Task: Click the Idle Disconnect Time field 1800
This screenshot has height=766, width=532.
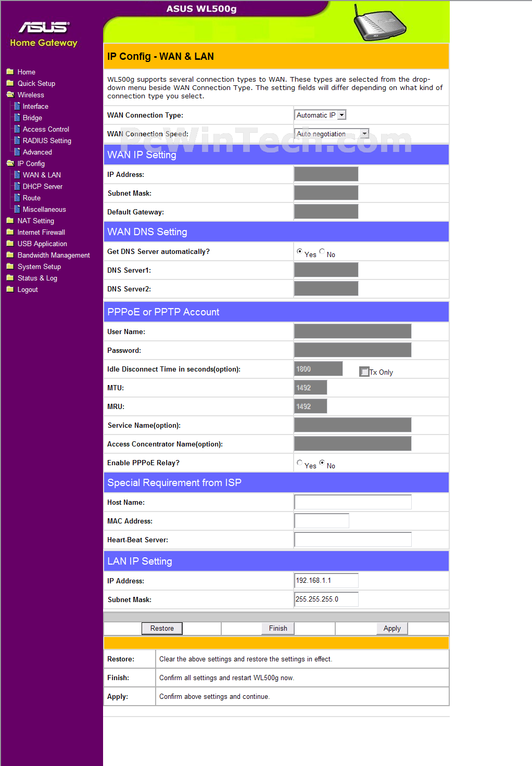Action: click(x=319, y=368)
